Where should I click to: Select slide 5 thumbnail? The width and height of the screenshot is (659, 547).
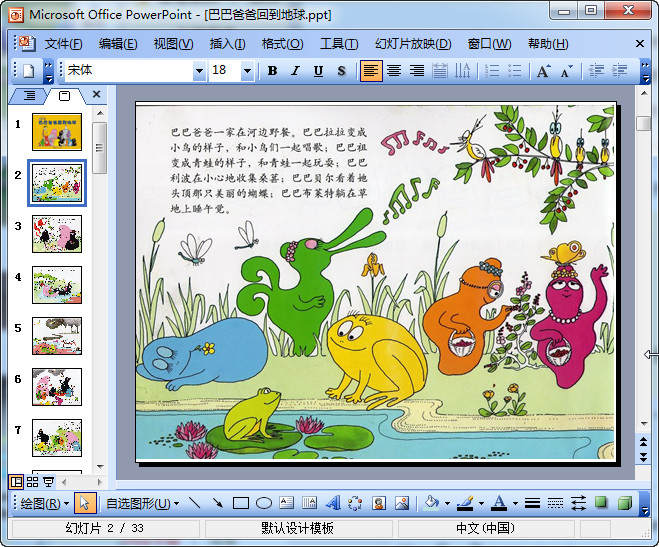(57, 336)
